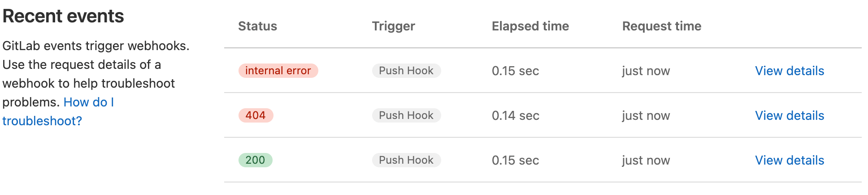Click the Status column header
868x195 pixels.
click(257, 26)
